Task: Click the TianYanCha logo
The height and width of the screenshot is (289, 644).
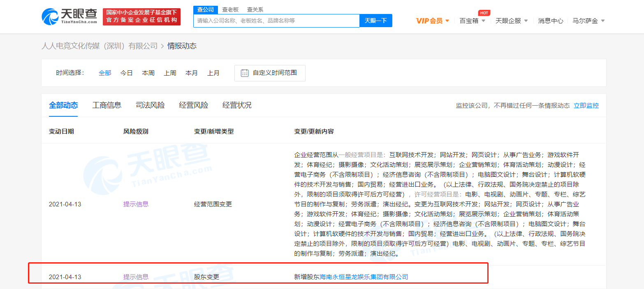Action: pos(69,16)
